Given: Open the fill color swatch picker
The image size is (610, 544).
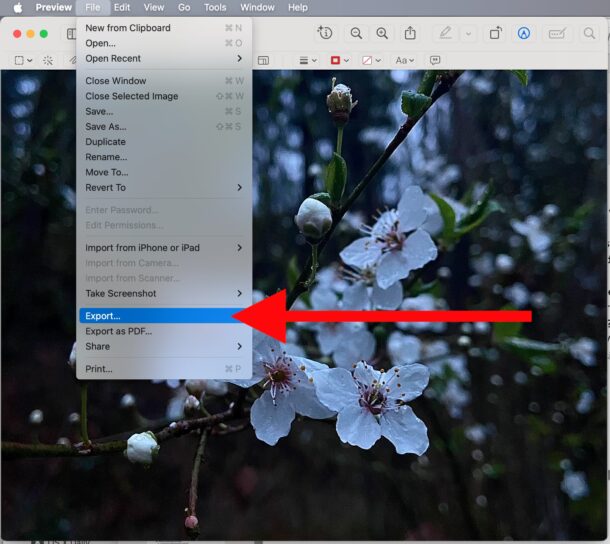Looking at the screenshot, I should [370, 60].
